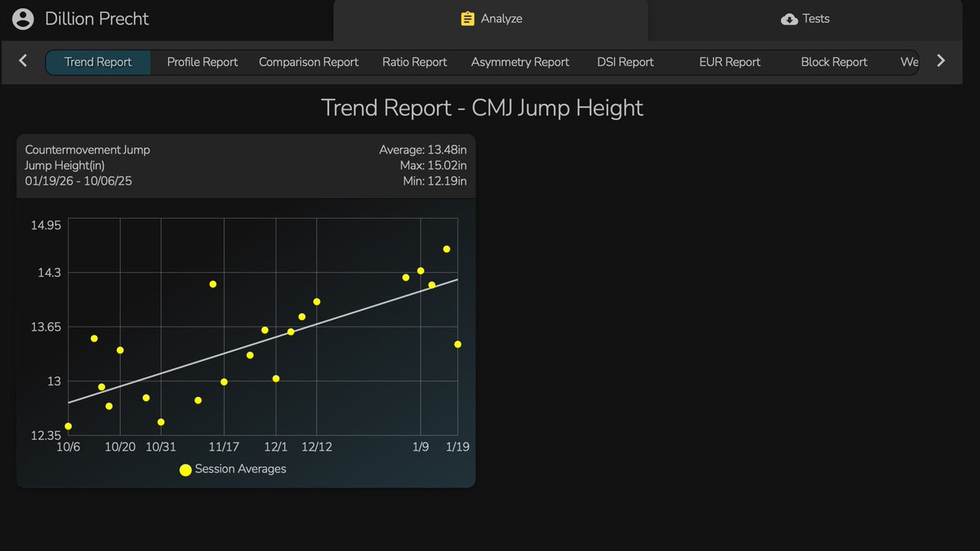Viewport: 980px width, 551px height.
Task: Click the 10/6 x-axis date label
Action: pyautogui.click(x=68, y=447)
